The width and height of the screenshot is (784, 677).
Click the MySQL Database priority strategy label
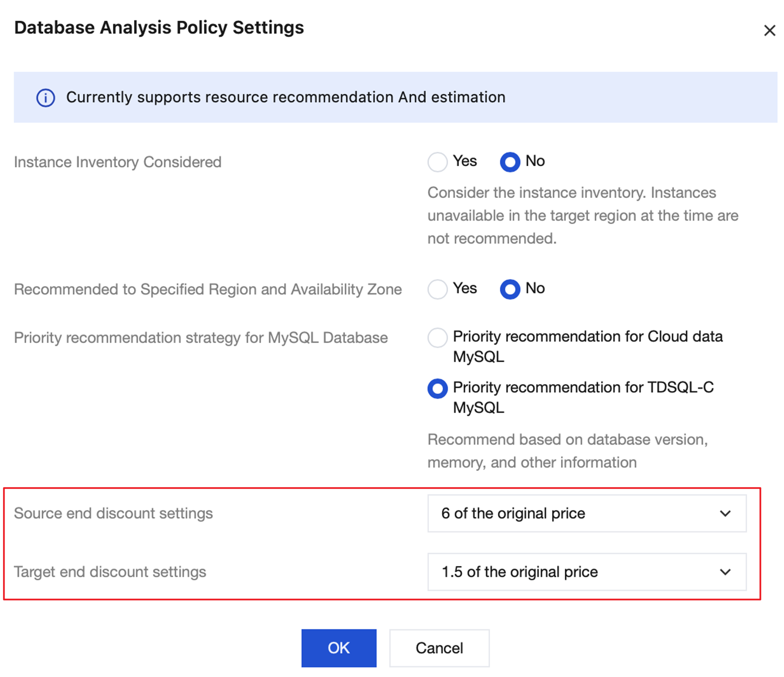201,338
